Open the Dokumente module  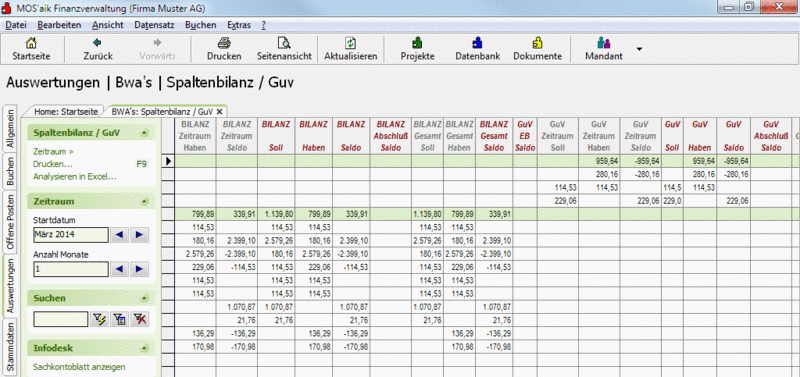(537, 43)
